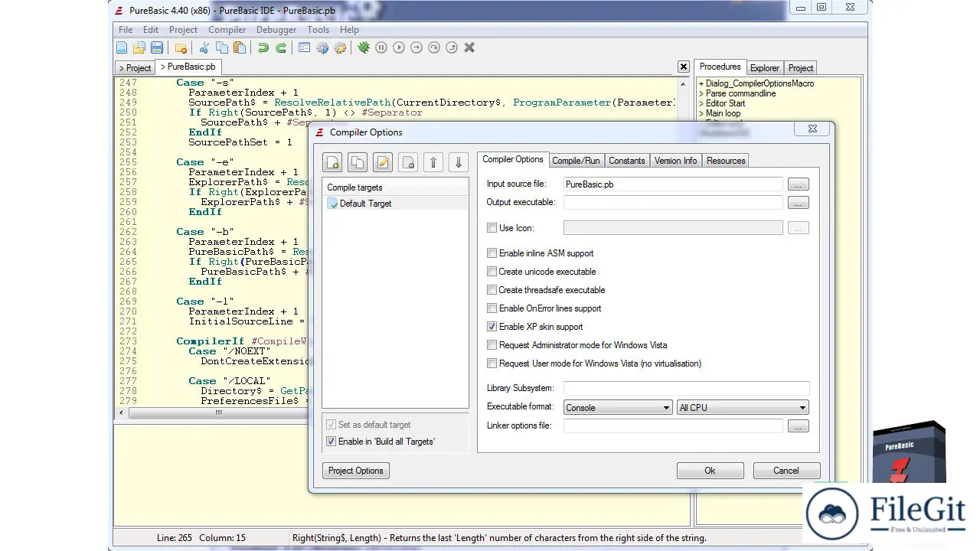Switch to the Version Info tab
980x551 pixels.
click(x=675, y=161)
